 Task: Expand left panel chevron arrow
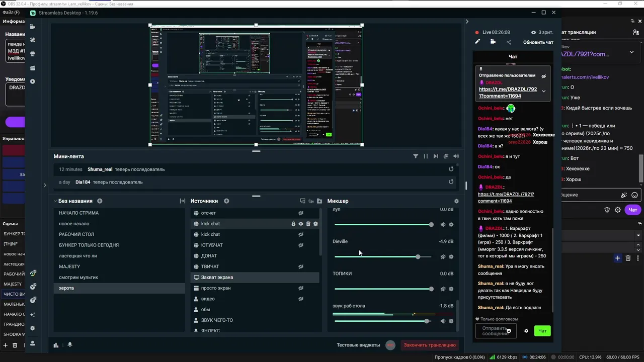(45, 185)
